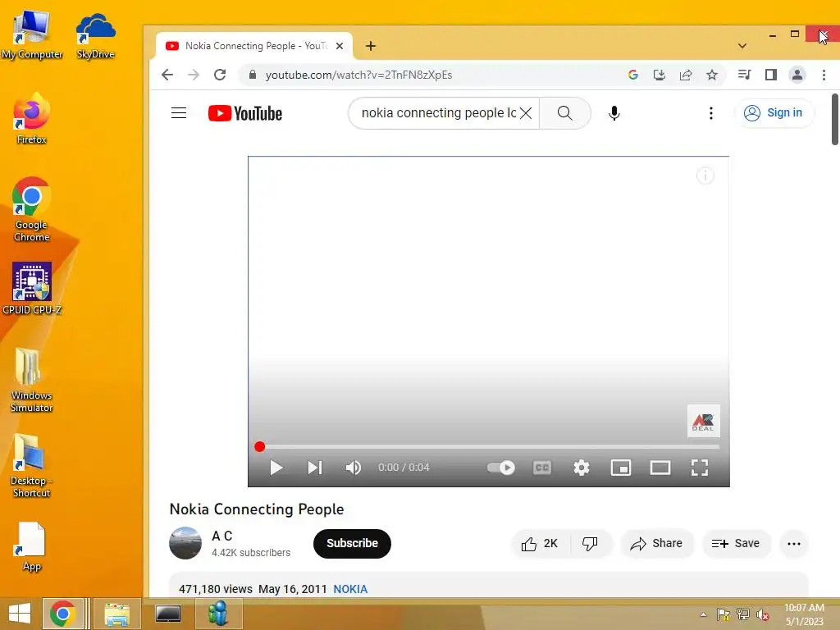Open more actions ellipsis menu
Screen dimensions: 840x630
[x=794, y=544]
